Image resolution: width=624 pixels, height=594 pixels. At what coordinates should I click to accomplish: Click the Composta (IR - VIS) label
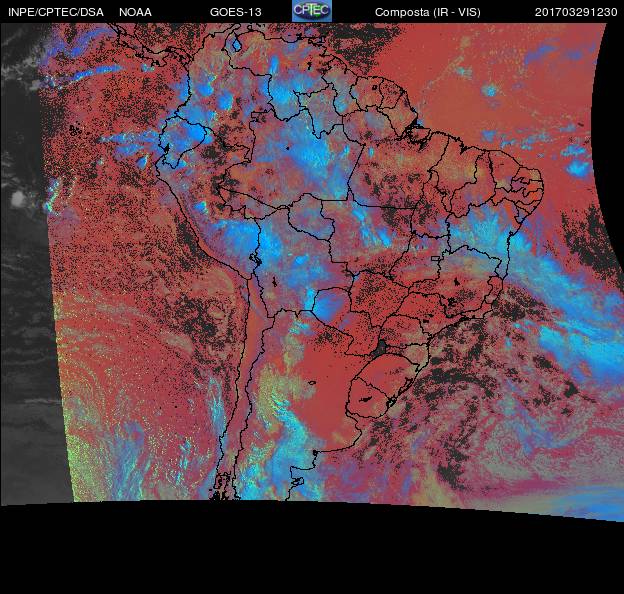428,12
